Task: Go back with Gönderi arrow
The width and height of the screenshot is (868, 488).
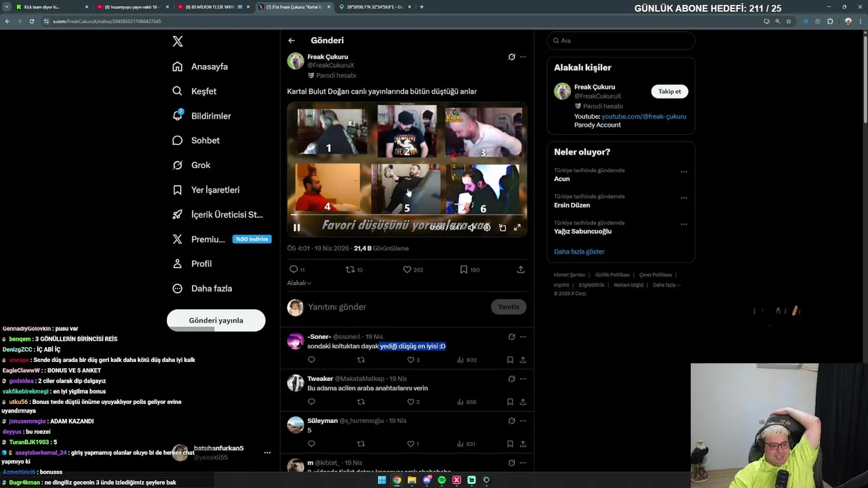Action: (292, 41)
